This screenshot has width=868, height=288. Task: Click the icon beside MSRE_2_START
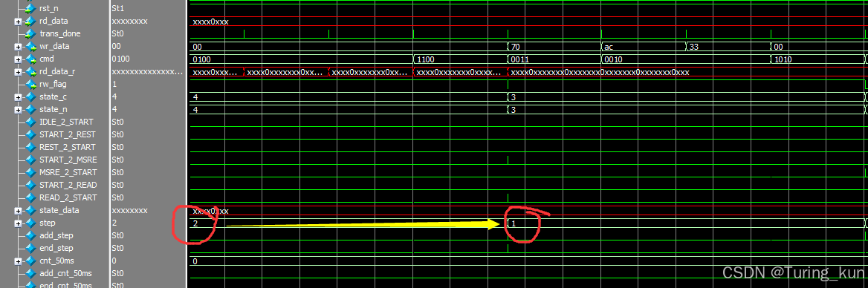[30, 172]
